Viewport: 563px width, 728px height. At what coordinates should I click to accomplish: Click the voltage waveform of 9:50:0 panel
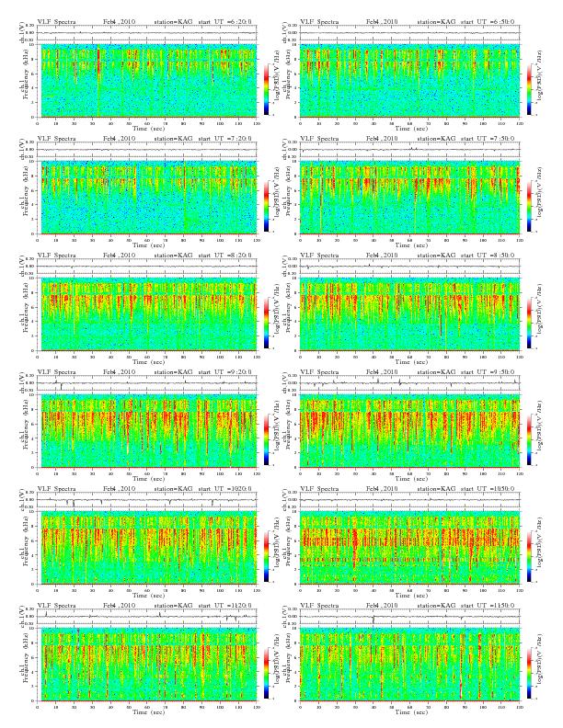[x=409, y=383]
